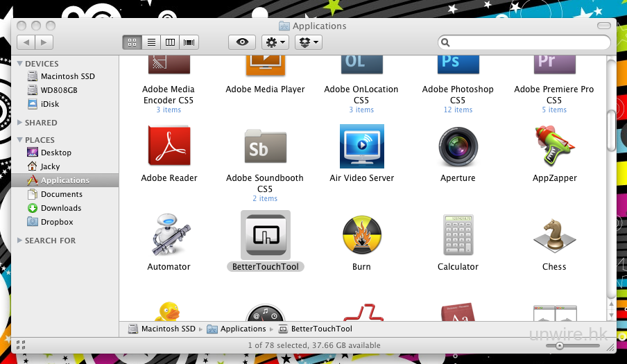Viewport: 627px width, 364px height.
Task: Select the AppZapper application icon
Action: [x=554, y=147]
